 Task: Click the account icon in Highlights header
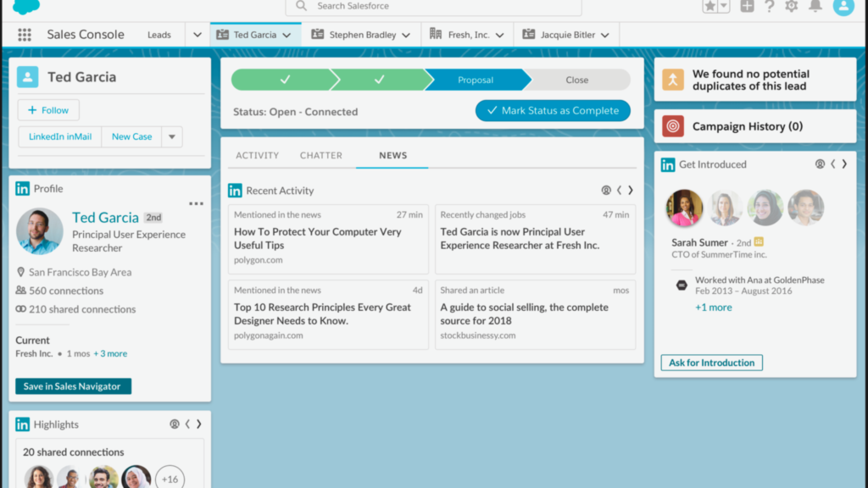175,424
